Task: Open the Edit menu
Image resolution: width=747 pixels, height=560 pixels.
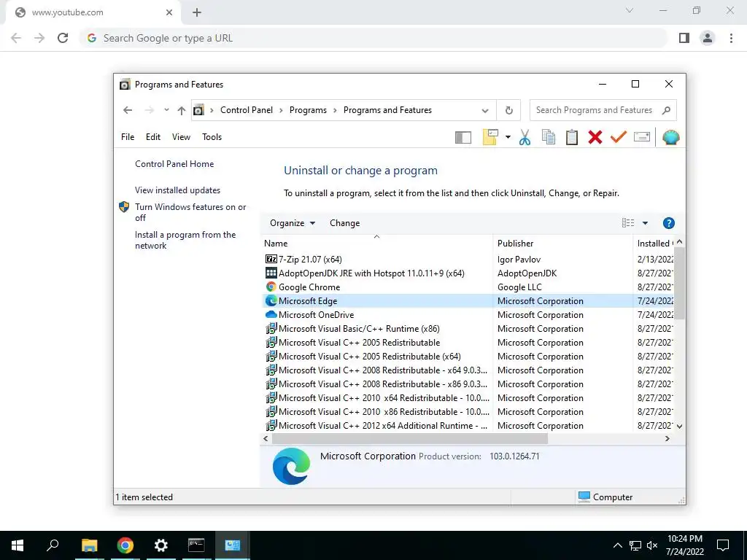Action: (x=153, y=137)
